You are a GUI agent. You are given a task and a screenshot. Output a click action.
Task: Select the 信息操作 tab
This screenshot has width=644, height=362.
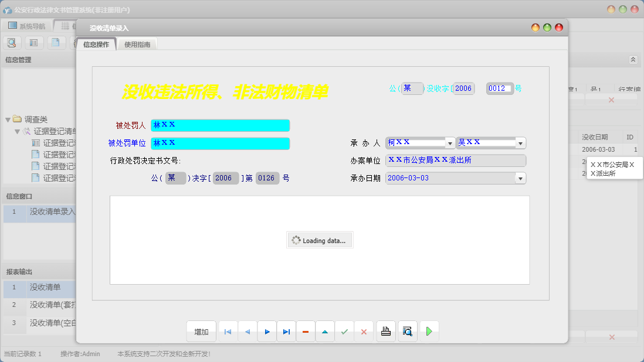pyautogui.click(x=96, y=45)
